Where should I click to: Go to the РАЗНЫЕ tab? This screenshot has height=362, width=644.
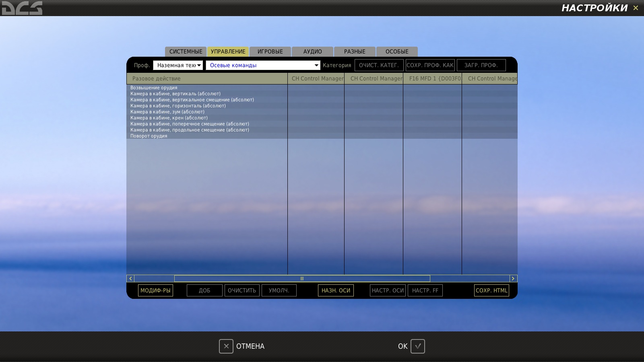point(355,51)
